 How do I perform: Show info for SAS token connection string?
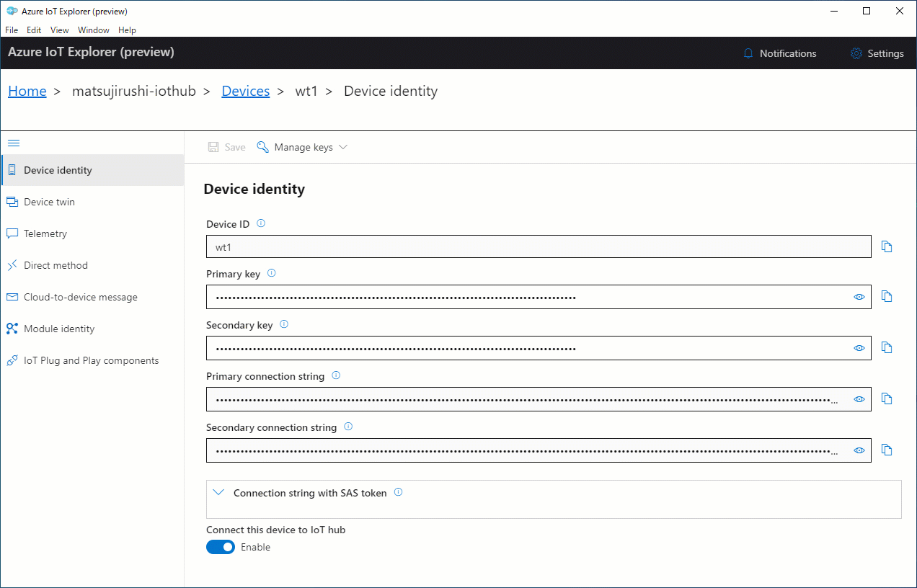(398, 493)
